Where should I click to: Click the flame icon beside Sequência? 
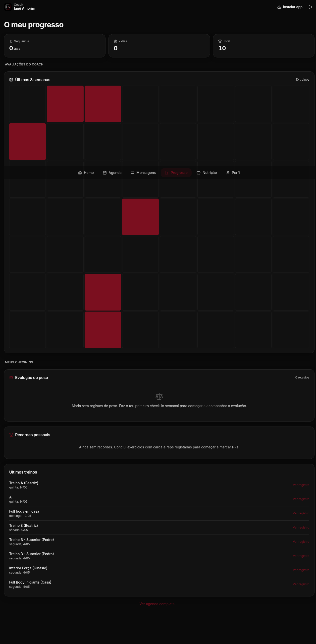(11, 41)
